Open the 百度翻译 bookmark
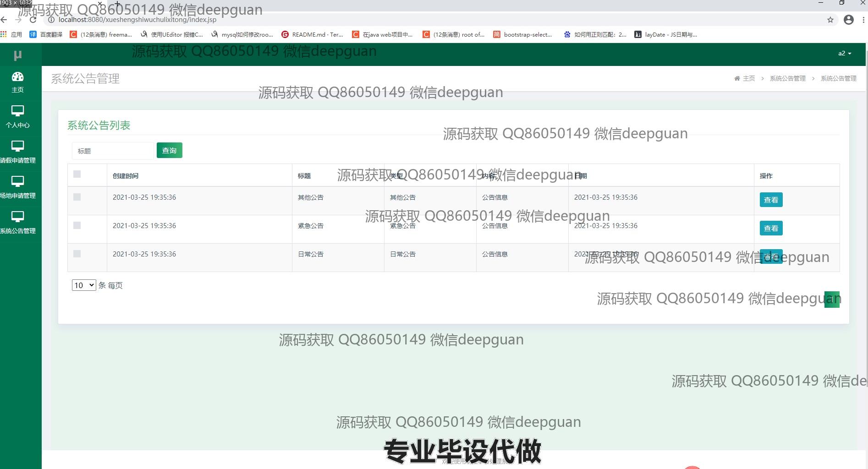The width and height of the screenshot is (868, 469). click(46, 34)
